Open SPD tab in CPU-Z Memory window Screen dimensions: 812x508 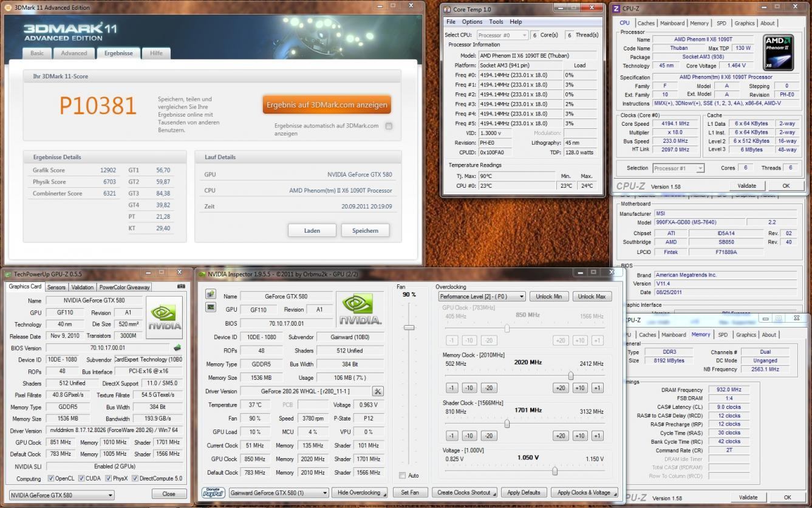click(x=723, y=335)
